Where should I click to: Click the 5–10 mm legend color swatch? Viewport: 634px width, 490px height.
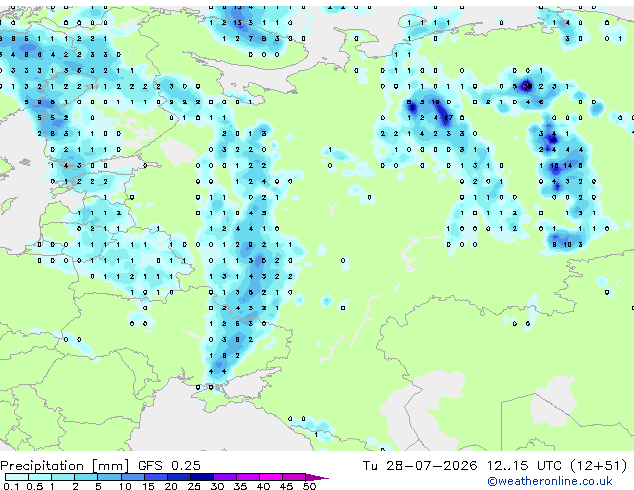[x=109, y=477]
